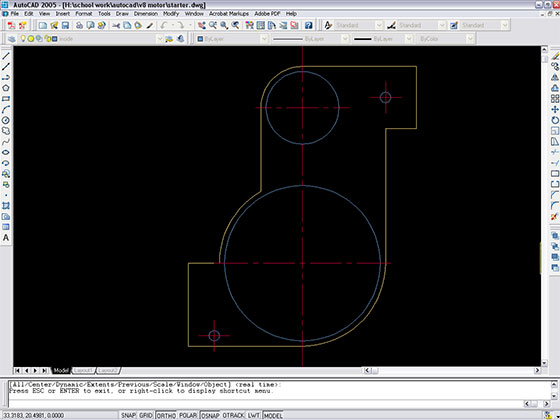Expand the ByColor plot style dropdown
Image resolution: width=560 pixels, height=420 pixels.
[x=470, y=39]
